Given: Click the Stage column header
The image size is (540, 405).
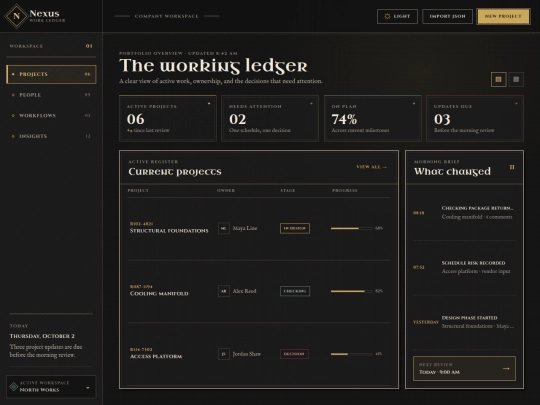Looking at the screenshot, I should coord(288,190).
